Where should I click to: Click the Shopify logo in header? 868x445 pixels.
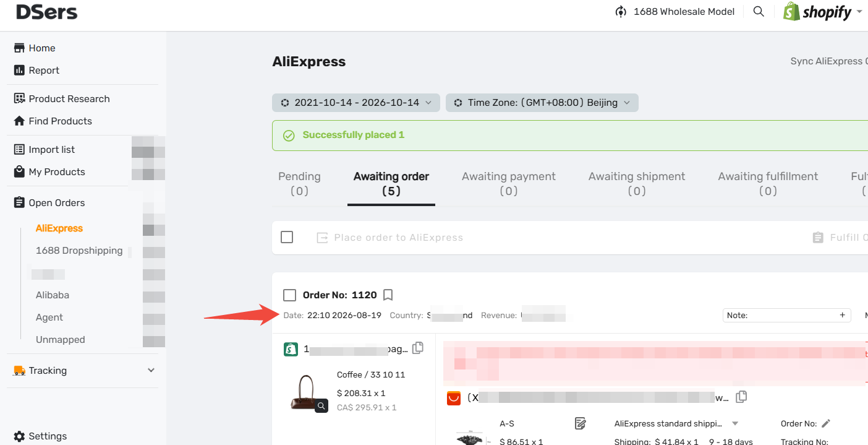point(817,12)
